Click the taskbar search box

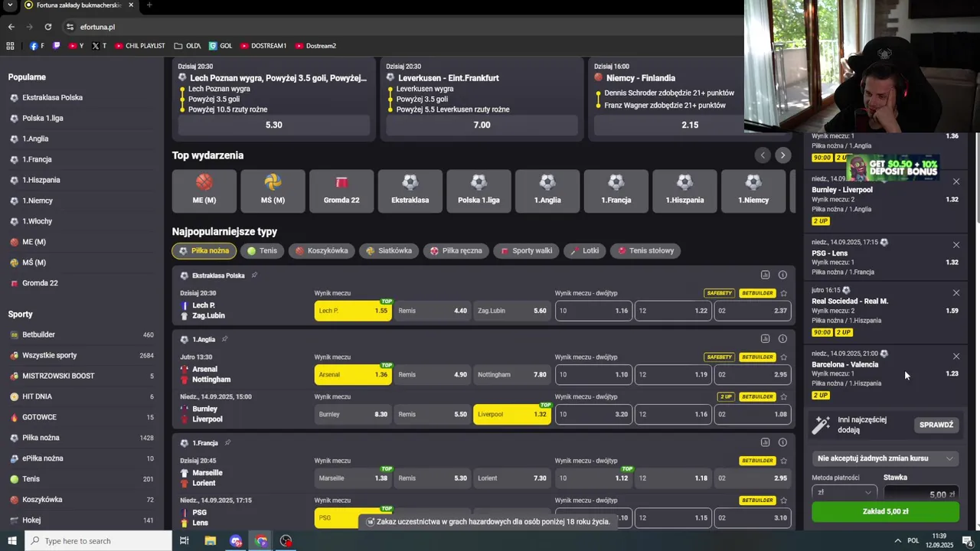point(98,541)
